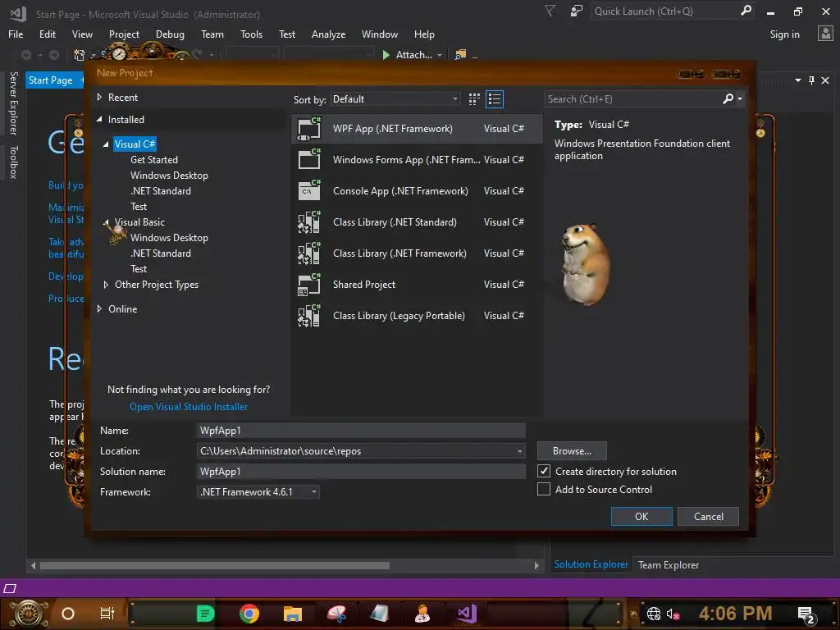840x630 pixels.
Task: Open the notifications flag icon
Action: 550,11
